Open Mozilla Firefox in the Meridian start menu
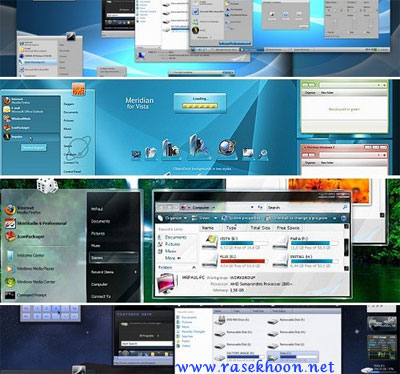Screen dimensions: 400x374 (17, 101)
